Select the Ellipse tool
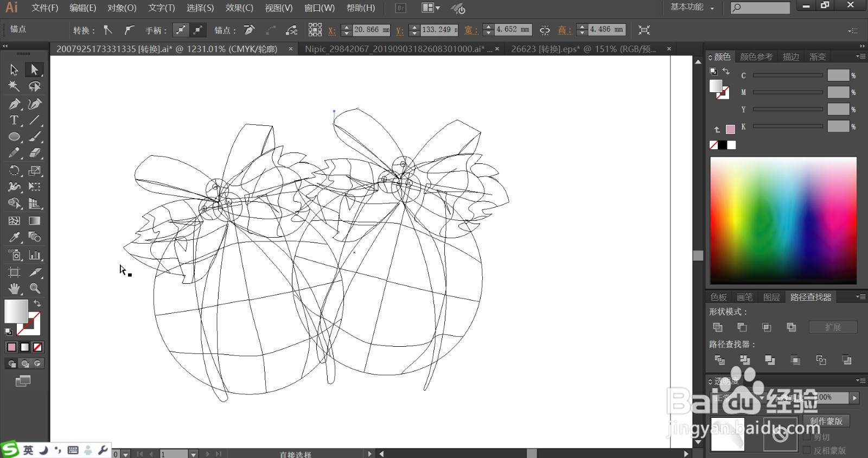Image resolution: width=868 pixels, height=458 pixels. tap(14, 137)
